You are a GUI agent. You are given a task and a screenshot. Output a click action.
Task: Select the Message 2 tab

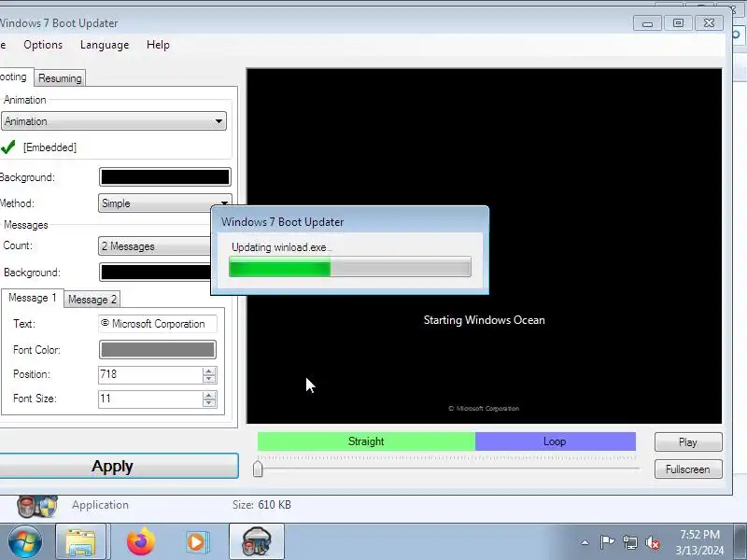pos(92,300)
